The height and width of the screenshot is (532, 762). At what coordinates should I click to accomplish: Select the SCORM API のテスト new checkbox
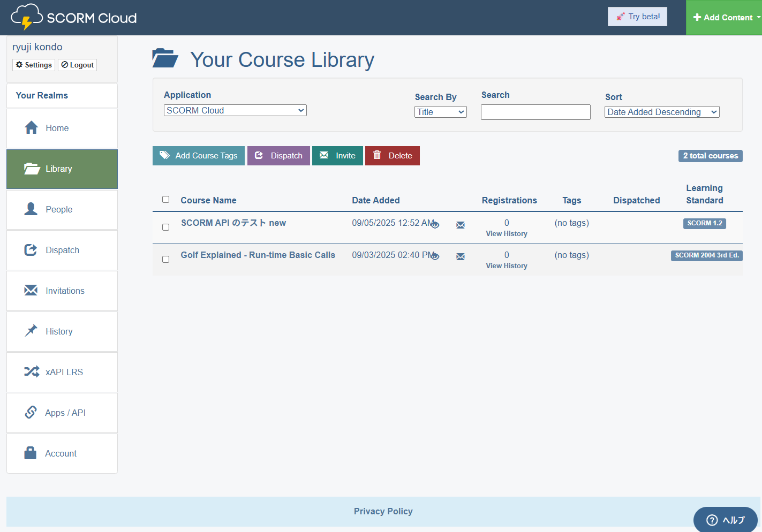tap(166, 227)
